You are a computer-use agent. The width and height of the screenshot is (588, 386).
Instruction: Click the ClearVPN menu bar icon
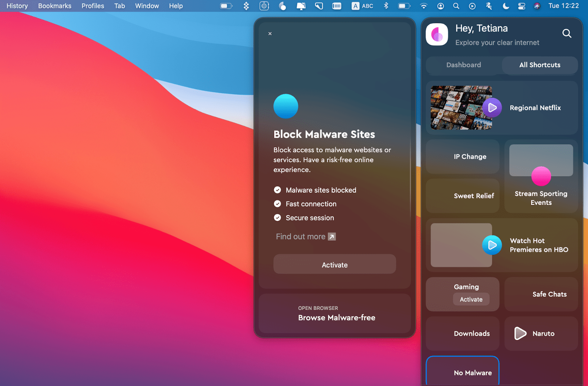pos(282,6)
